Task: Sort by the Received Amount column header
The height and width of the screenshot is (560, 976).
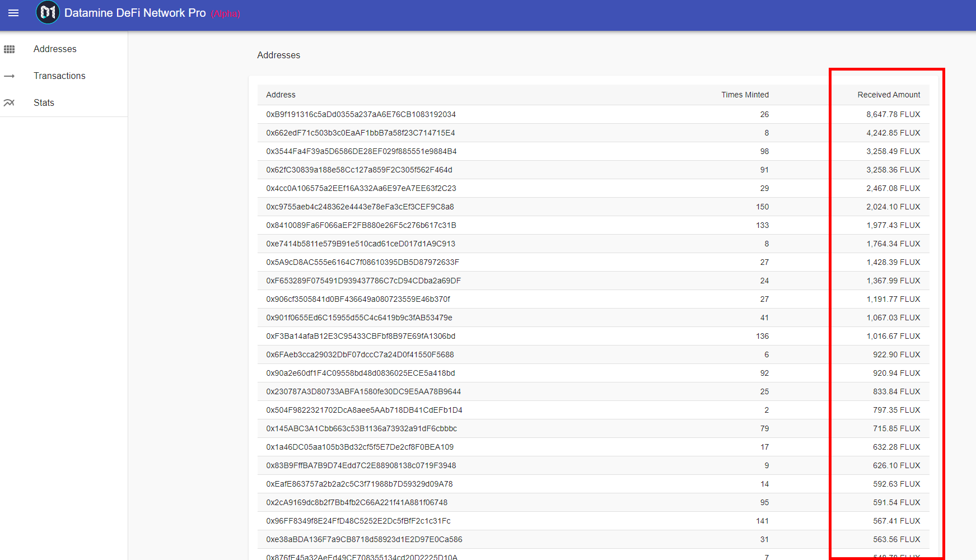Action: [889, 95]
